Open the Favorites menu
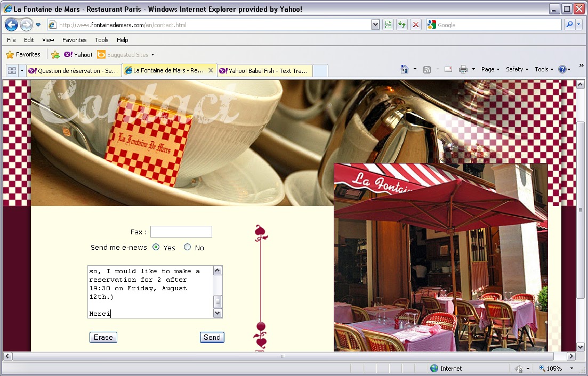The height and width of the screenshot is (376, 588). pos(74,40)
